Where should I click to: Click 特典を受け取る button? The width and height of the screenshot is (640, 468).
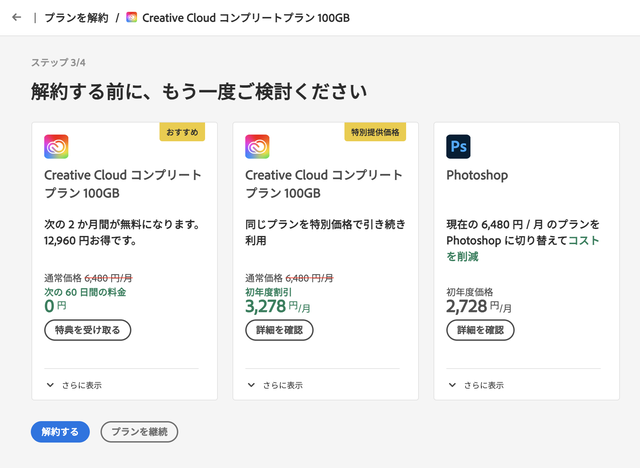(87, 330)
